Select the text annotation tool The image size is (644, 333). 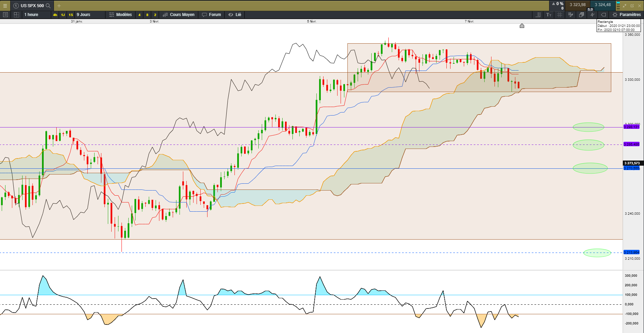click(549, 15)
